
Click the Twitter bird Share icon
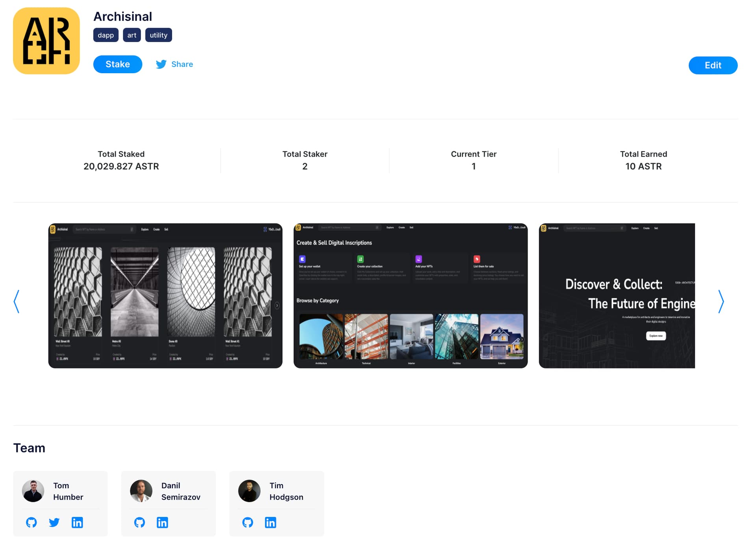(161, 64)
